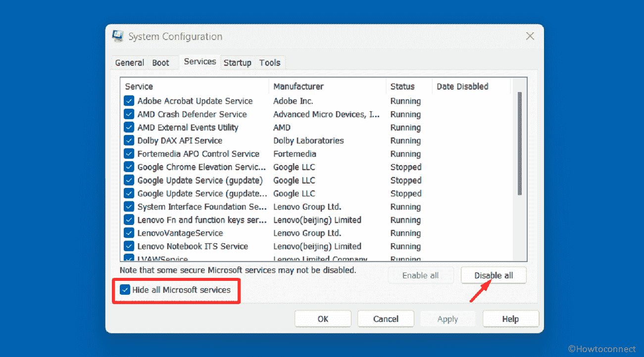The width and height of the screenshot is (644, 357).
Task: Toggle Google Chrome Elevation Service checkbox
Action: pyautogui.click(x=129, y=167)
